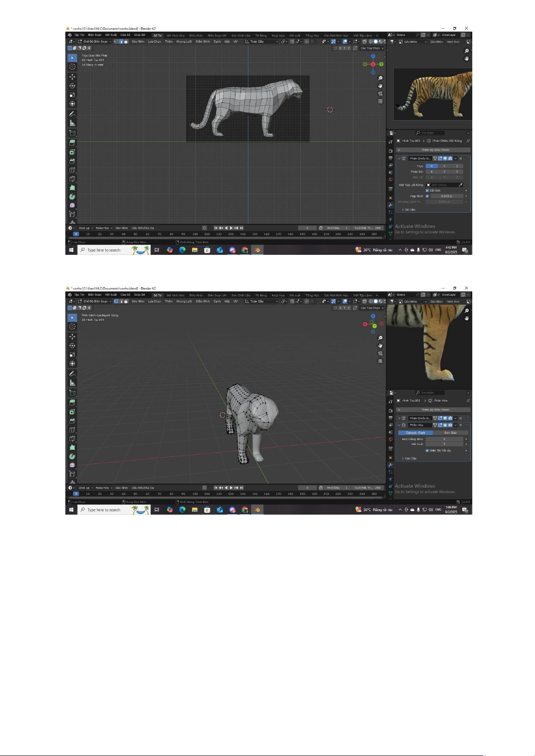Open Các Tùy Chọn dropdown in upper screenshot
Viewport: 535px width, 756px height.
(x=372, y=48)
